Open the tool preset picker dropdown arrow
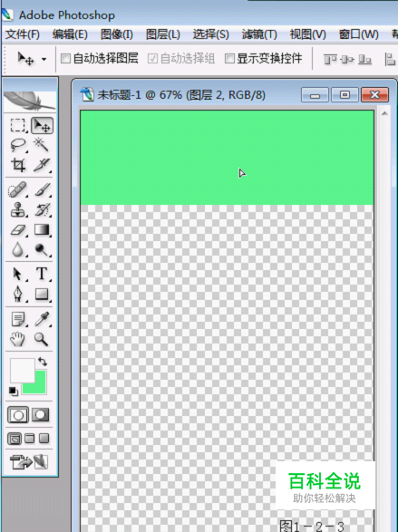 click(44, 60)
